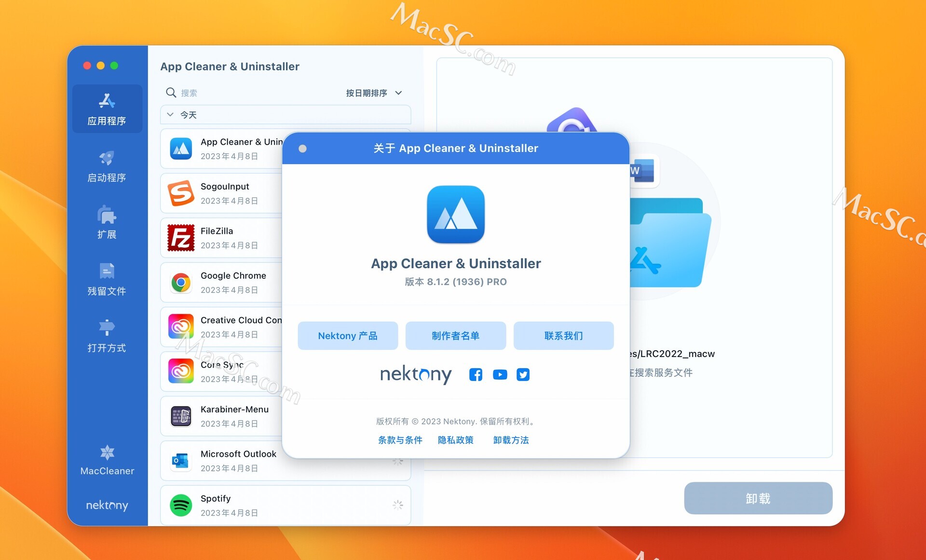The height and width of the screenshot is (560, 926).
Task: Switch to the 扩展 extensions section
Action: point(107,223)
